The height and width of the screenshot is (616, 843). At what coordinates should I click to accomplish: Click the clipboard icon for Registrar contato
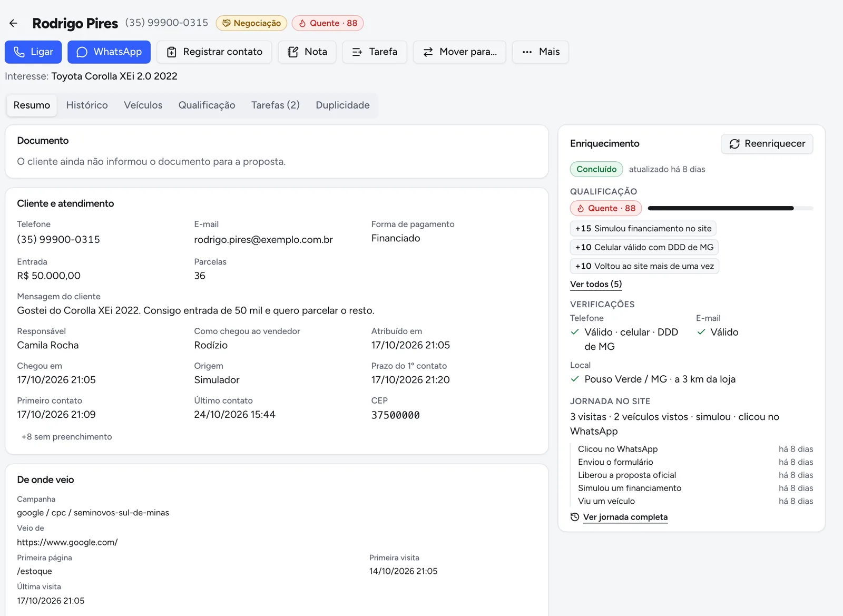click(x=172, y=52)
